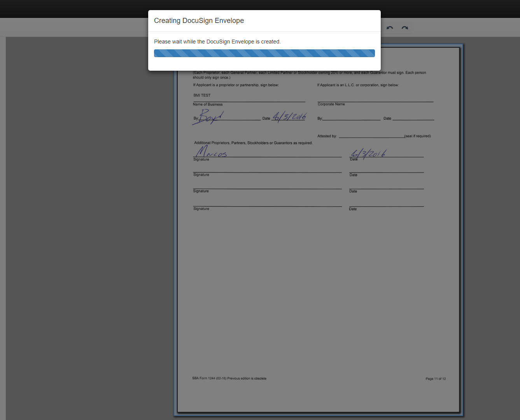Click the redo arrow icon

[x=405, y=28]
